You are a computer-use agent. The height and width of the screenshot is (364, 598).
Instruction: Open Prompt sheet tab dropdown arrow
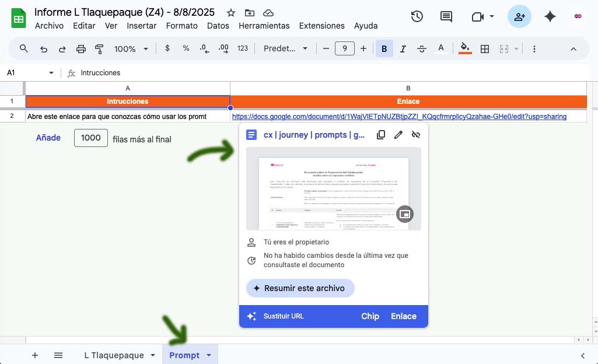pyautogui.click(x=209, y=355)
